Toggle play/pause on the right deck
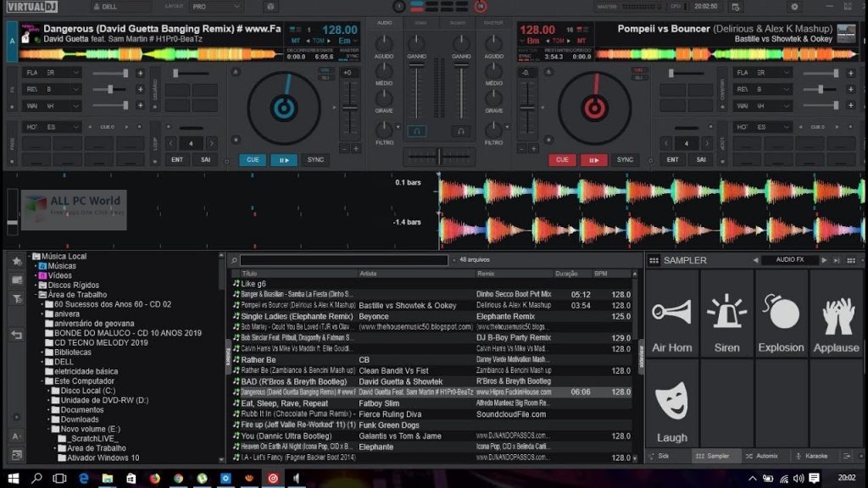 [593, 159]
